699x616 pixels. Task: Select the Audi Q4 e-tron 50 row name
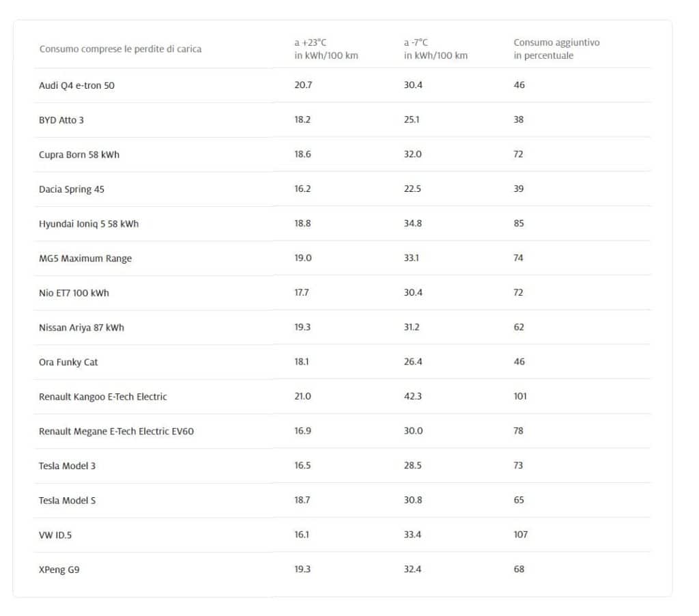pyautogui.click(x=76, y=85)
